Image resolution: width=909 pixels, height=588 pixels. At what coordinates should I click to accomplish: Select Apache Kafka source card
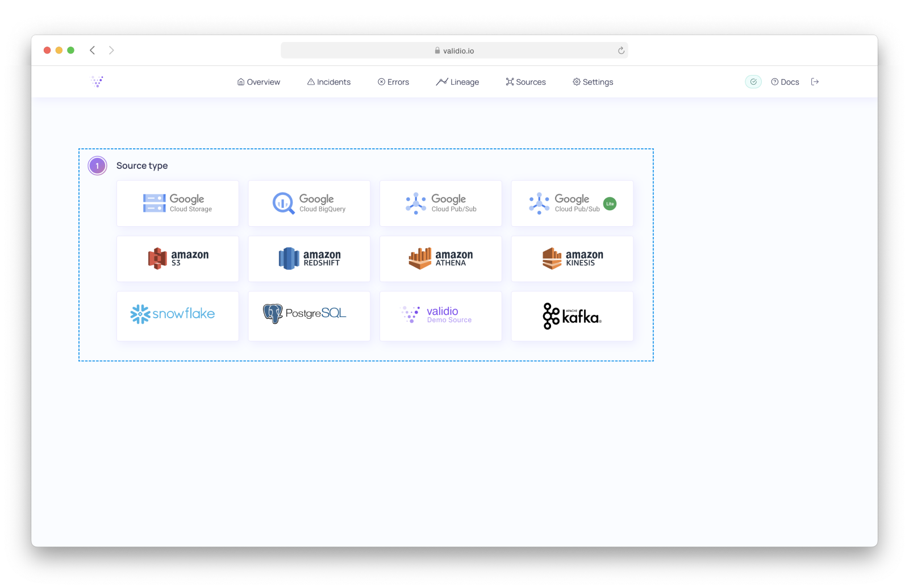[572, 316]
